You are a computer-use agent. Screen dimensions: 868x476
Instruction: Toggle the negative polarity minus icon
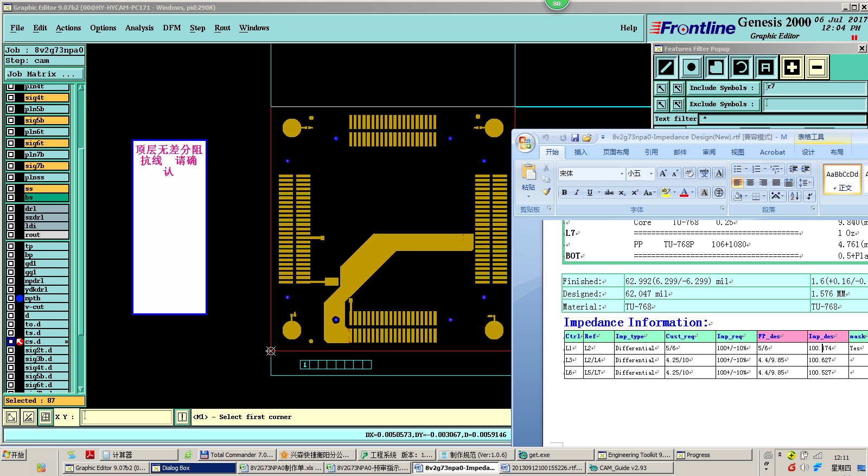(x=816, y=67)
